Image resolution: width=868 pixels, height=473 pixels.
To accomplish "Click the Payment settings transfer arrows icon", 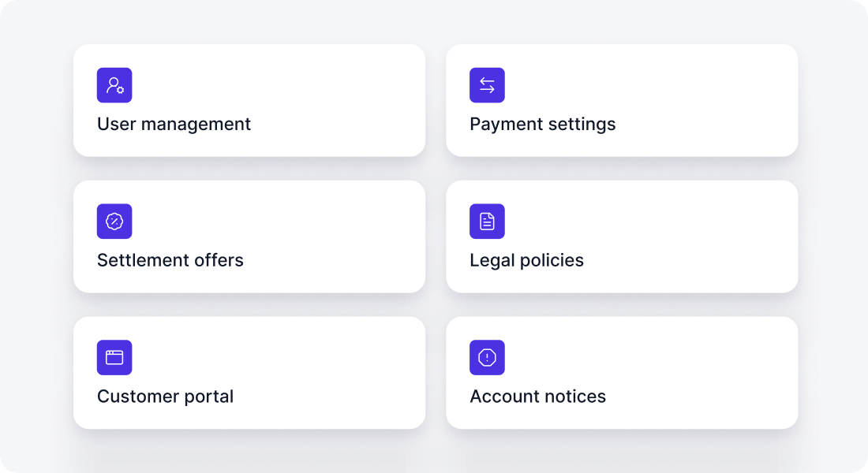I will (487, 85).
